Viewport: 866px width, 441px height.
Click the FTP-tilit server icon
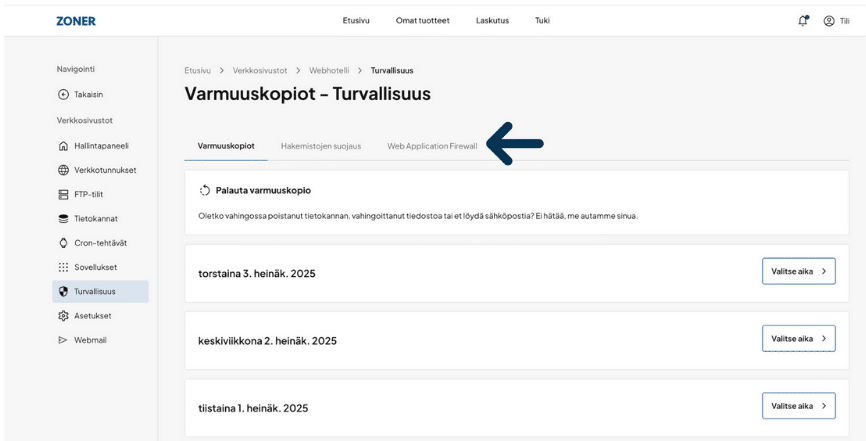click(x=64, y=193)
